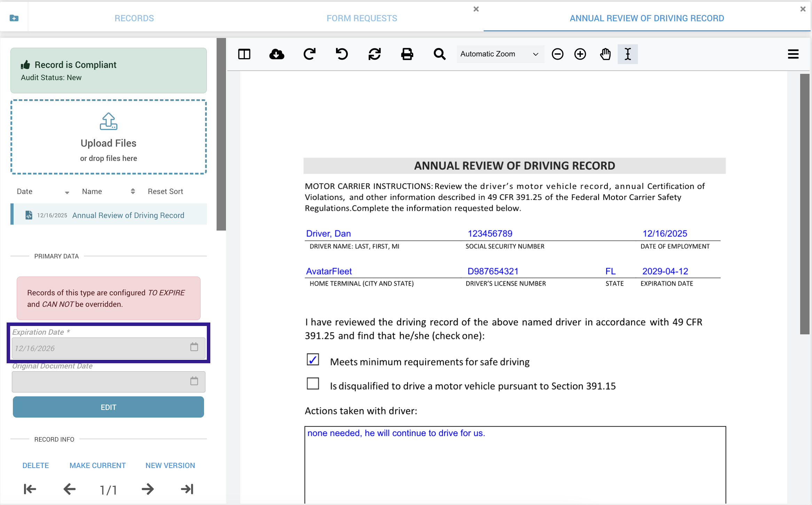Open the Automatic Zoom dropdown
This screenshot has height=505, width=812.
tap(500, 54)
